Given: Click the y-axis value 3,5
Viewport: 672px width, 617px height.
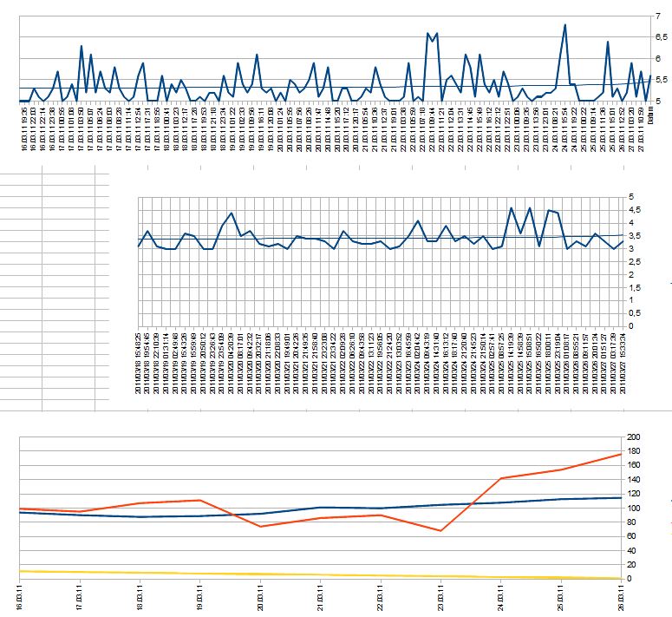Looking at the screenshot, I should coord(635,236).
